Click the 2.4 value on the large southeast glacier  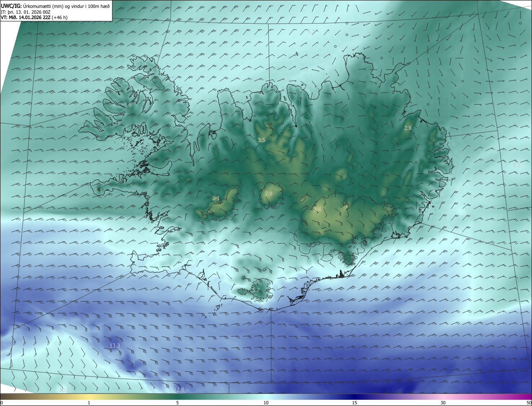[317, 210]
